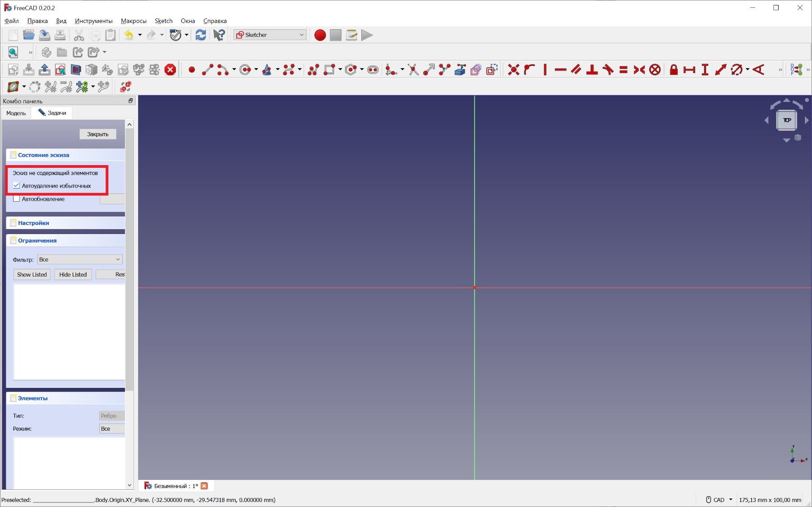Click the Закрыть button
The image size is (812, 507).
(x=98, y=134)
